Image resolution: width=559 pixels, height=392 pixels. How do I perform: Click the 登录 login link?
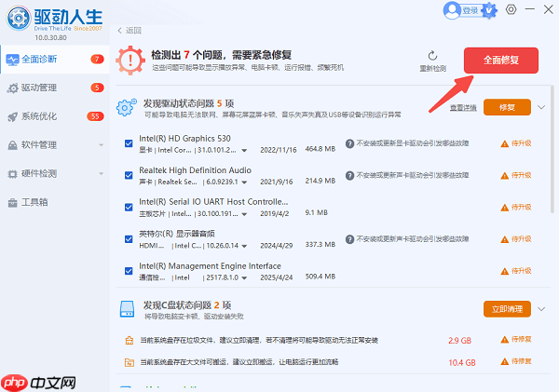(x=470, y=10)
